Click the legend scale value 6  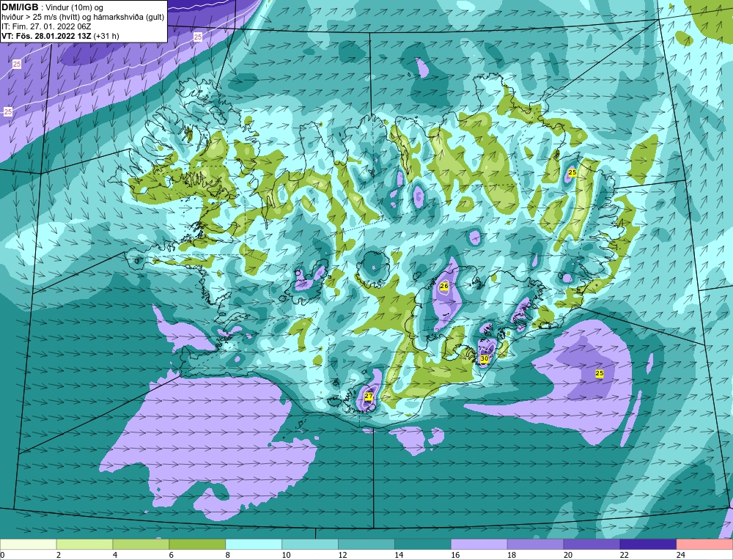tap(171, 556)
